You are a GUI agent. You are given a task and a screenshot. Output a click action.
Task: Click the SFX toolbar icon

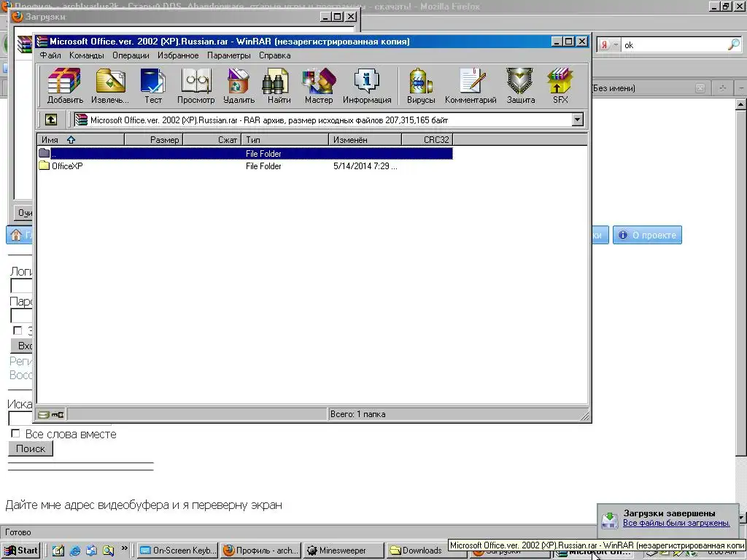560,86
